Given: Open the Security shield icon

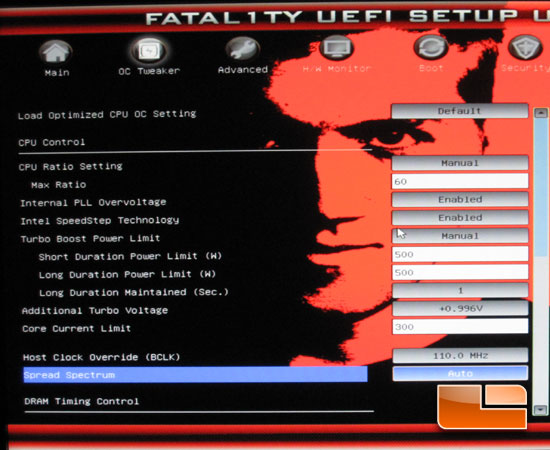Looking at the screenshot, I should (525, 47).
